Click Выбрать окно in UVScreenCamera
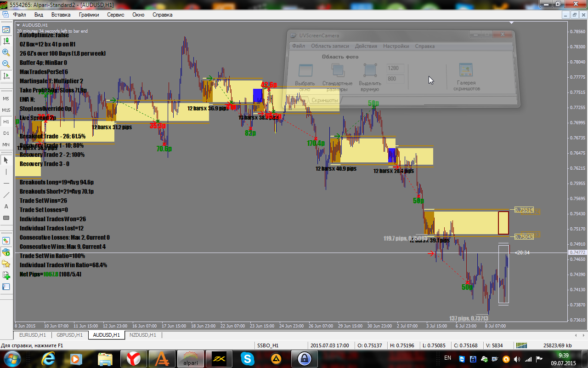The width and height of the screenshot is (588, 368). (305, 77)
